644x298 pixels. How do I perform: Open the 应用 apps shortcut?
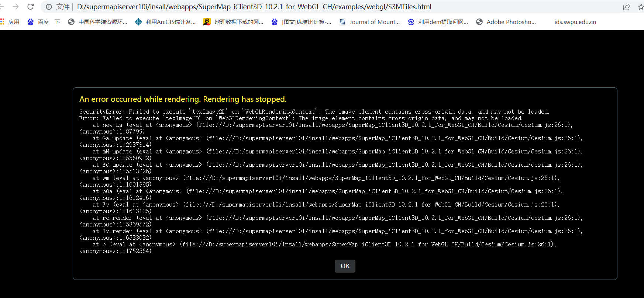pyautogui.click(x=10, y=22)
